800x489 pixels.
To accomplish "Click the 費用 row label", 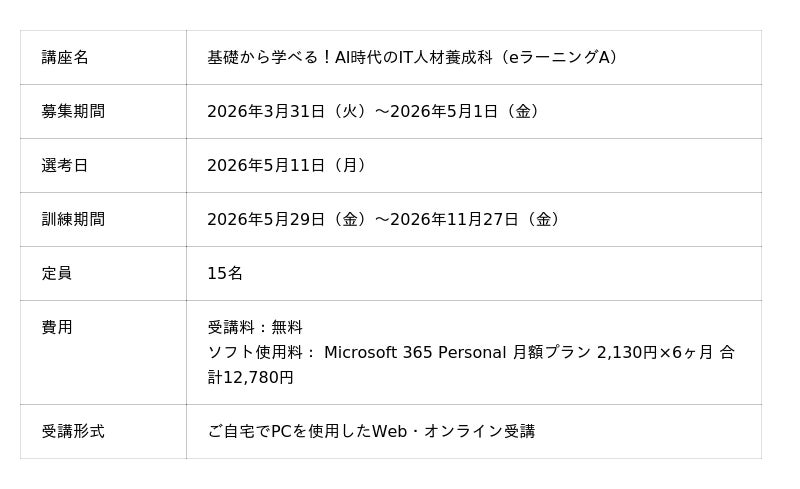I will pyautogui.click(x=57, y=327).
